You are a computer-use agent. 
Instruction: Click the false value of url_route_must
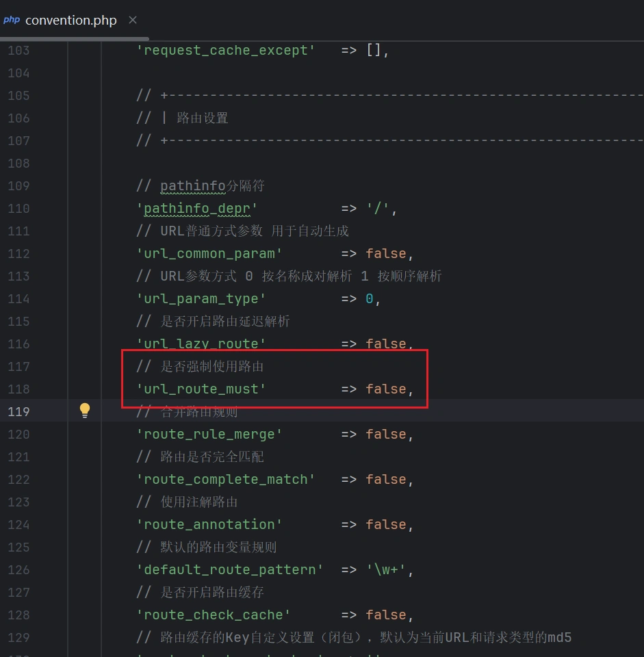(385, 389)
